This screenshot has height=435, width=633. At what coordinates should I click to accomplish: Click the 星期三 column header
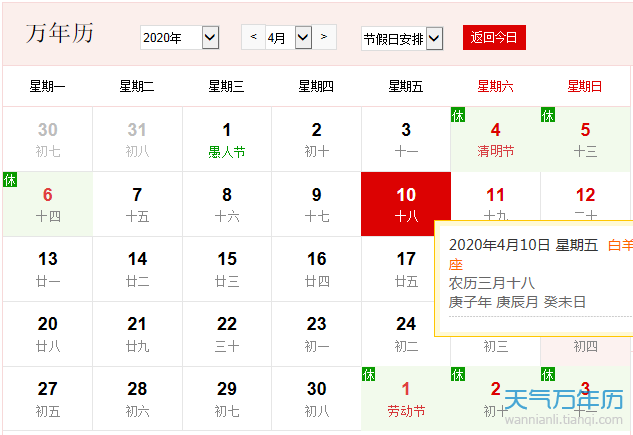(x=226, y=86)
